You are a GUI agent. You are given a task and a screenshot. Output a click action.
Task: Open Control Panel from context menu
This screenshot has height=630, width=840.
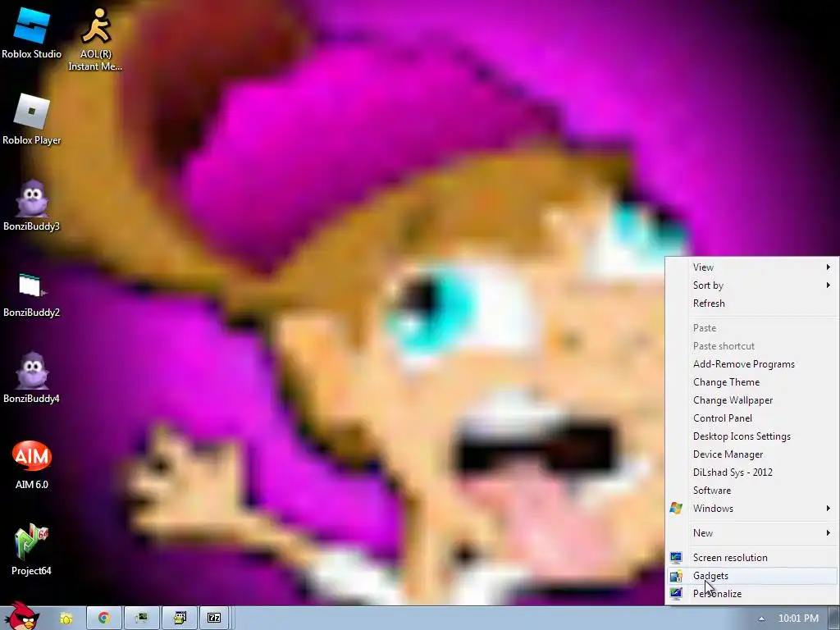[751, 418]
